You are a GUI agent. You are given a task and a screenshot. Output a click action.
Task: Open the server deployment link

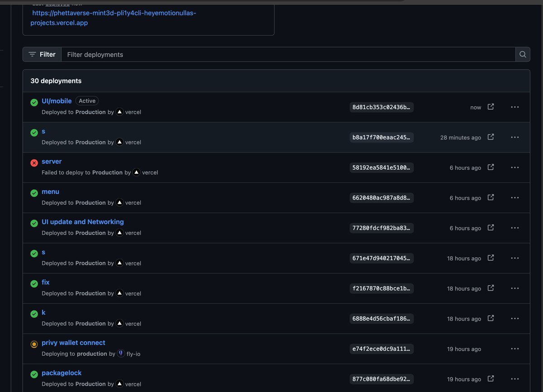click(52, 162)
